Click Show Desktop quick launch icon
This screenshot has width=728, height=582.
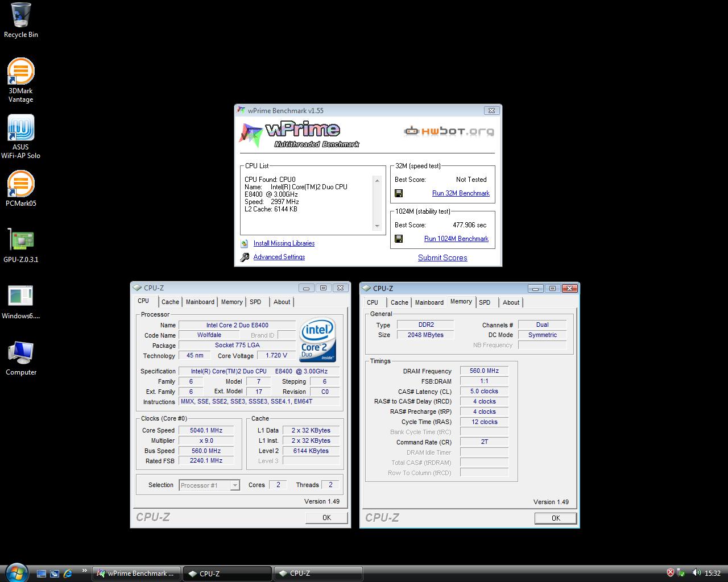click(x=42, y=573)
